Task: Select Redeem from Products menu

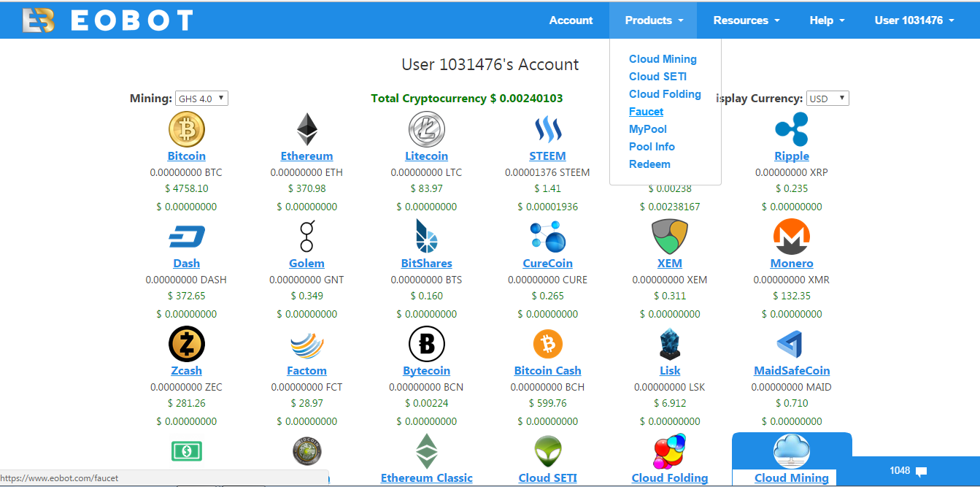Action: (649, 164)
